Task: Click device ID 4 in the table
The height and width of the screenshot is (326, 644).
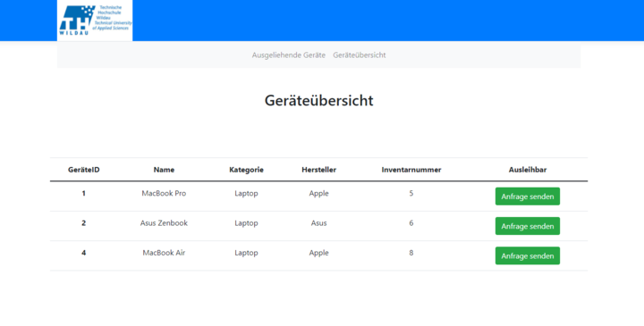Action: click(84, 253)
